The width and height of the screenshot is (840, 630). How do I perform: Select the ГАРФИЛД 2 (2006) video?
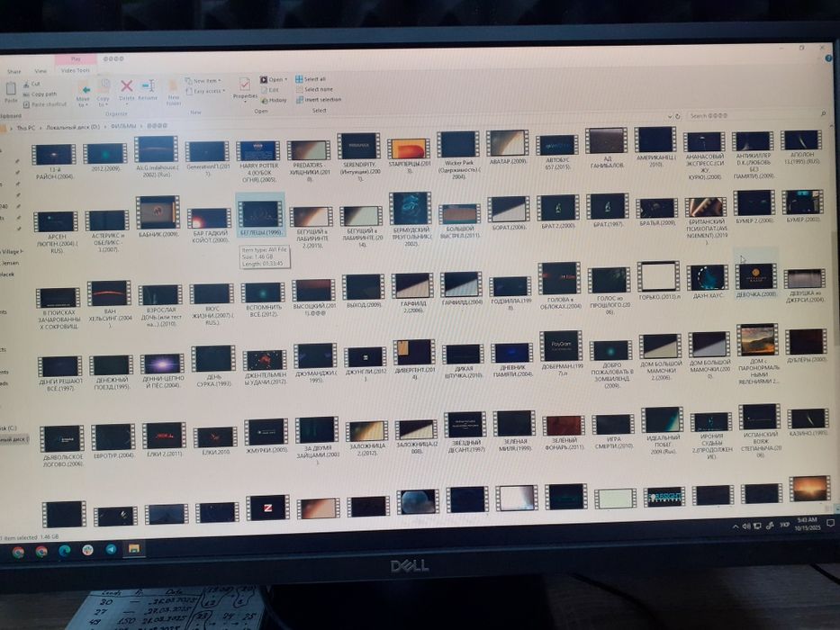pos(413,292)
